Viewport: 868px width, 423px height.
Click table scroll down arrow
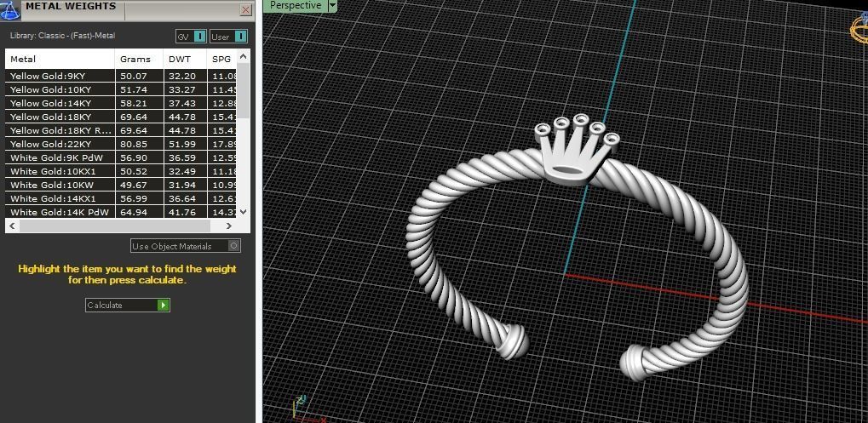(243, 212)
